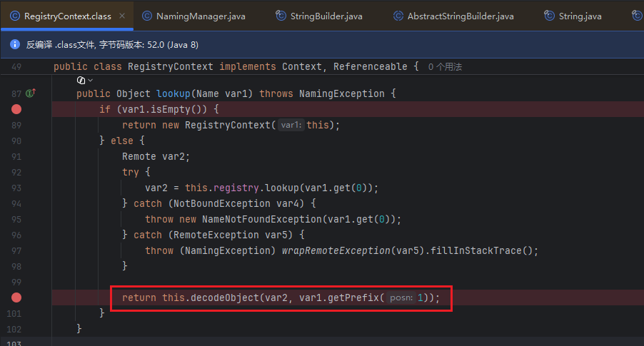Click the getPrefix method call
The image size is (644, 346).
[x=353, y=297]
